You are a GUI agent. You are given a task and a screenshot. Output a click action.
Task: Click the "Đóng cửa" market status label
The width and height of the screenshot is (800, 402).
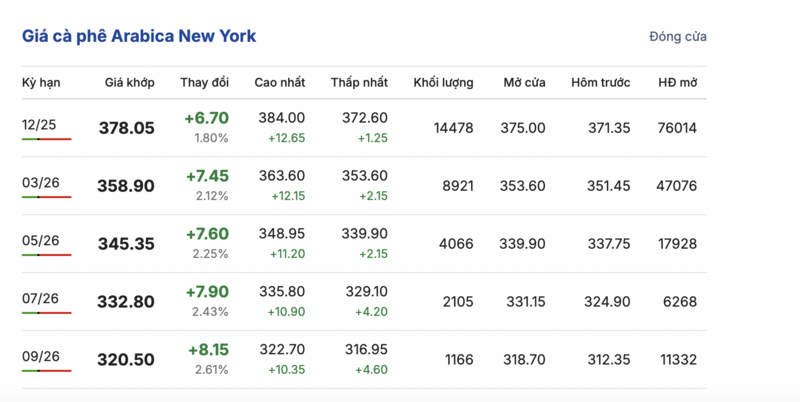[677, 37]
